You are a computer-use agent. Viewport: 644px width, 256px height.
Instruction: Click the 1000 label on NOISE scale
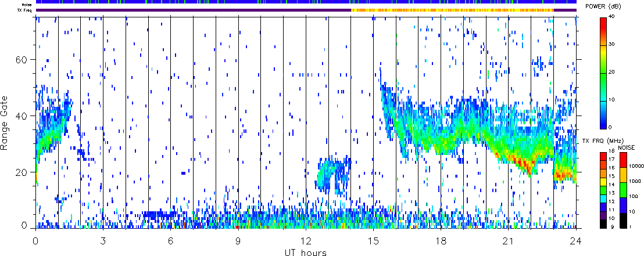coord(634,181)
